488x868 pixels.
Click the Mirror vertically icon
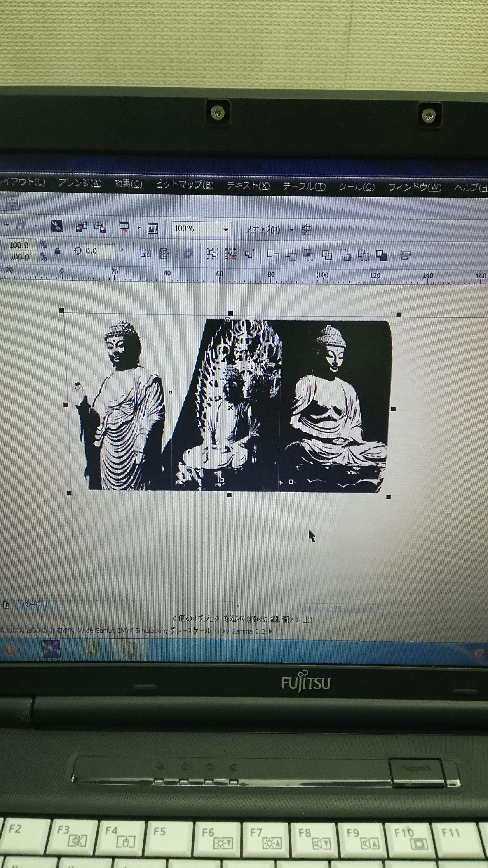click(164, 253)
